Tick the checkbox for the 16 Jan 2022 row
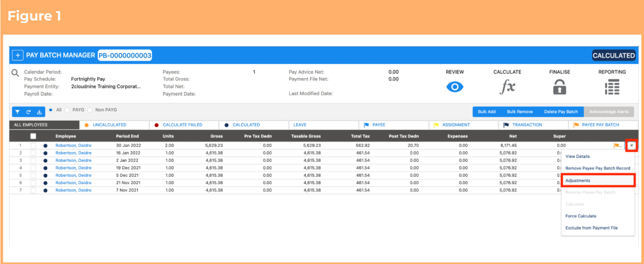The height and width of the screenshot is (264, 644). point(33,153)
